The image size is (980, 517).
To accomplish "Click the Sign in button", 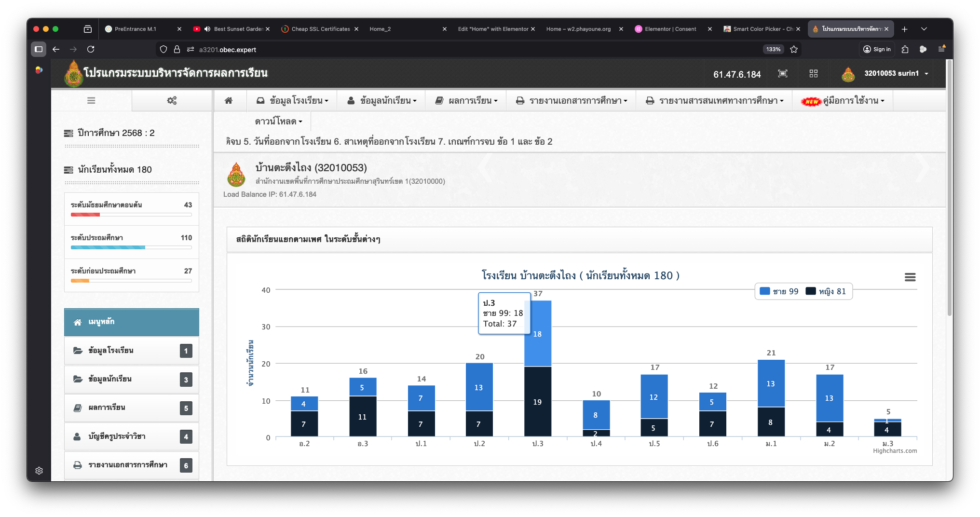I will click(877, 49).
